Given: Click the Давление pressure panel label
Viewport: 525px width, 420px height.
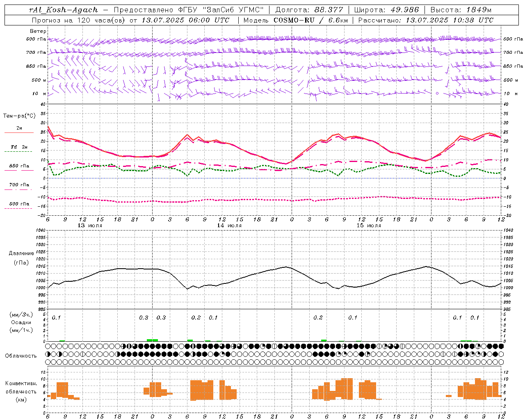Looking at the screenshot, I should (x=21, y=253).
